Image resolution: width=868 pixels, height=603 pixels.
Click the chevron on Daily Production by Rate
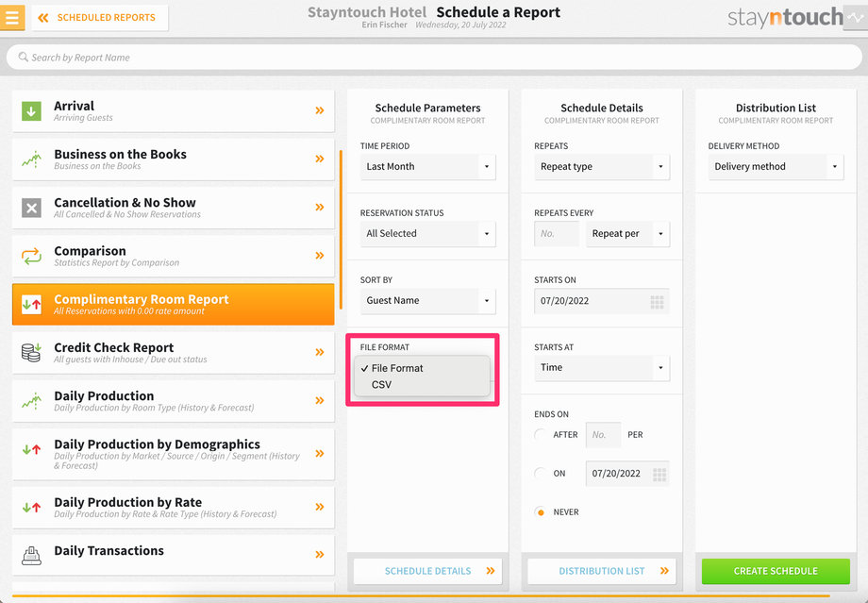tap(320, 507)
